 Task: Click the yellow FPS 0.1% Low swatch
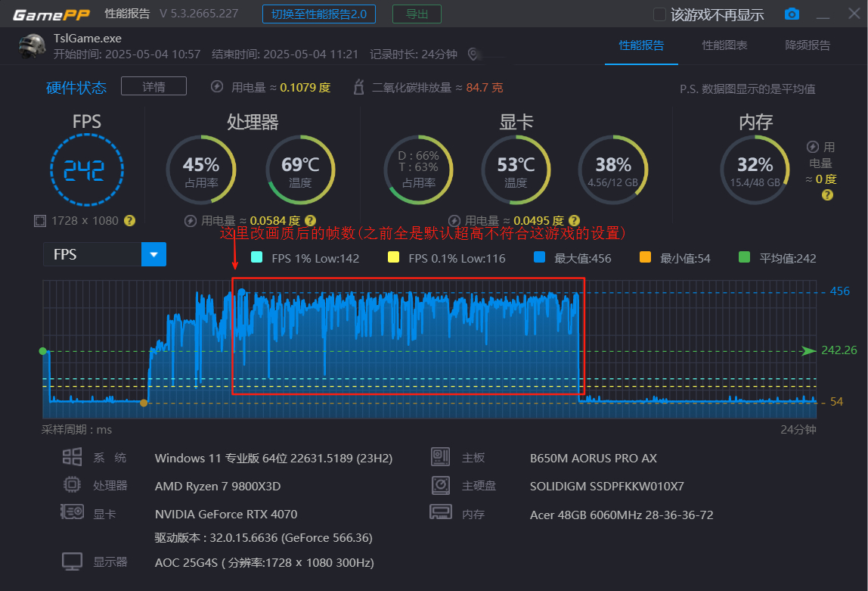tap(394, 257)
